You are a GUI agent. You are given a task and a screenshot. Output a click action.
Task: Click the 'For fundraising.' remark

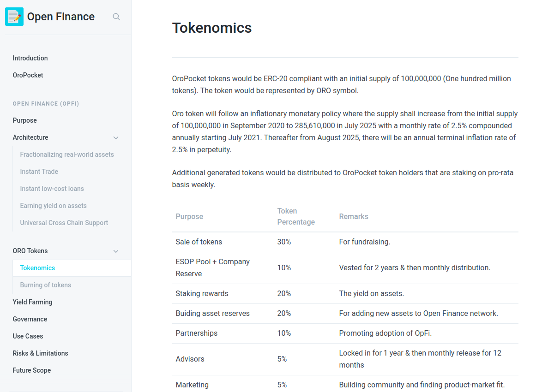(364, 242)
